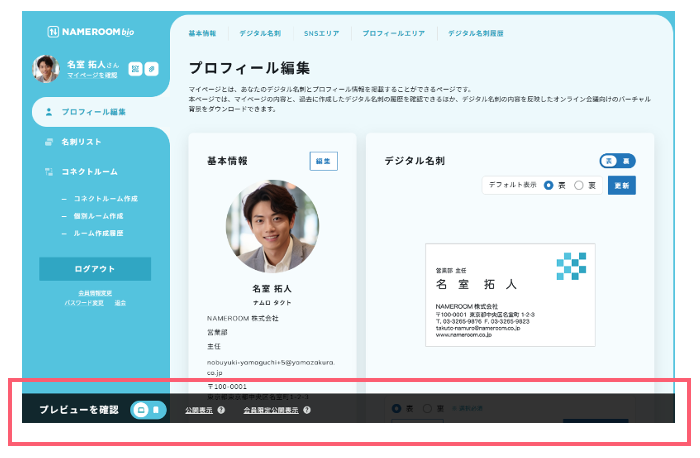Click the 名刺リスト sidebar icon

pyautogui.click(x=49, y=142)
